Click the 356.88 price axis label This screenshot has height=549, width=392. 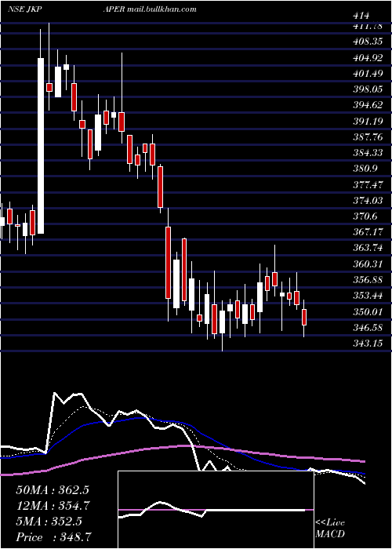click(x=367, y=280)
